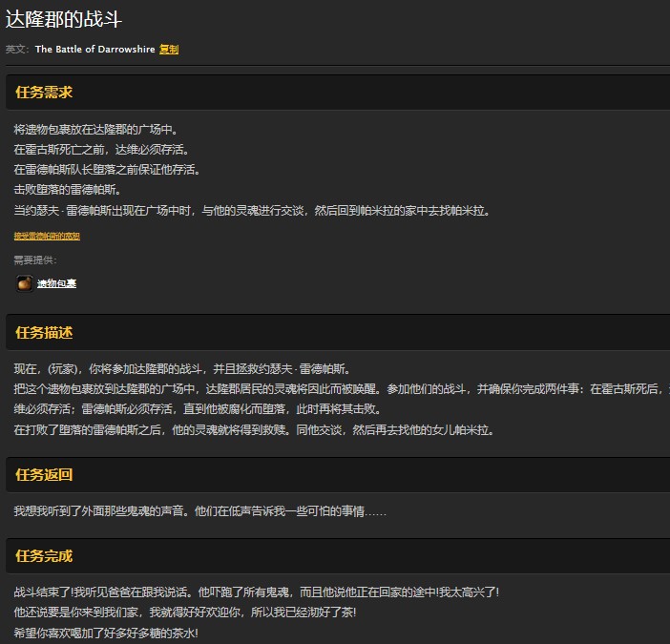Screen dimensions: 670x644
Task: Open the 遗物包裹 item link
Action: coord(57,283)
